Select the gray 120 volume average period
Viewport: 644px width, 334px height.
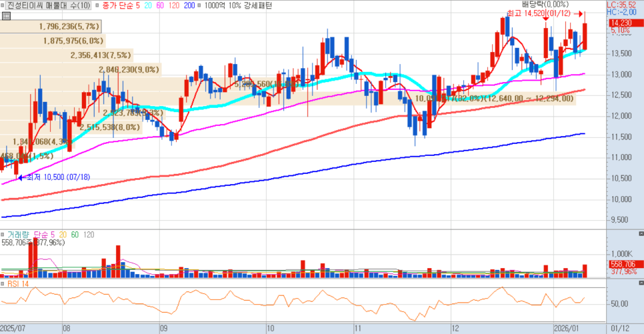[x=88, y=235]
